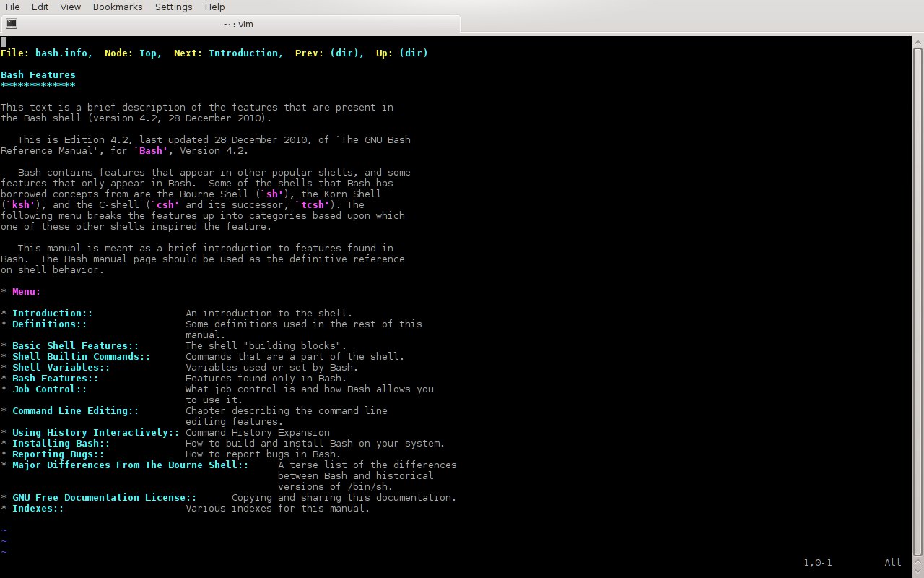Screen dimensions: 924x578
Task: Follow the 'Introduction' Next node link in header
Action: pos(243,53)
